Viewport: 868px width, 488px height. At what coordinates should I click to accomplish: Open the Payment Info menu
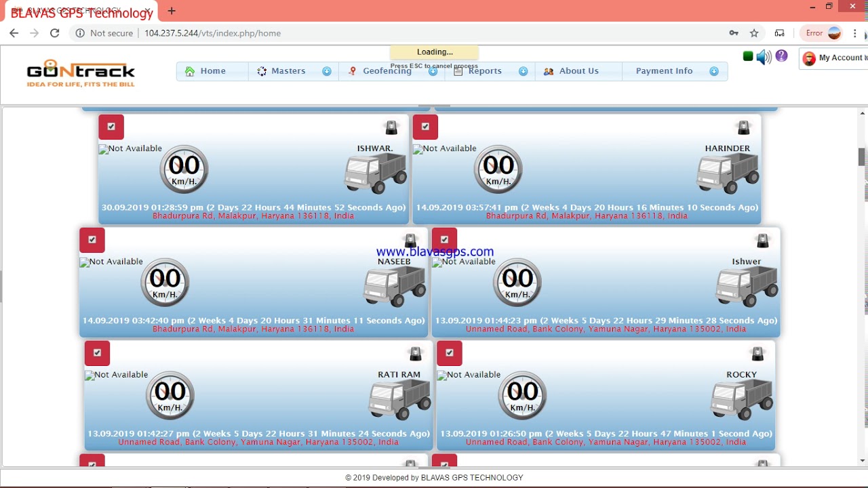[x=675, y=71]
